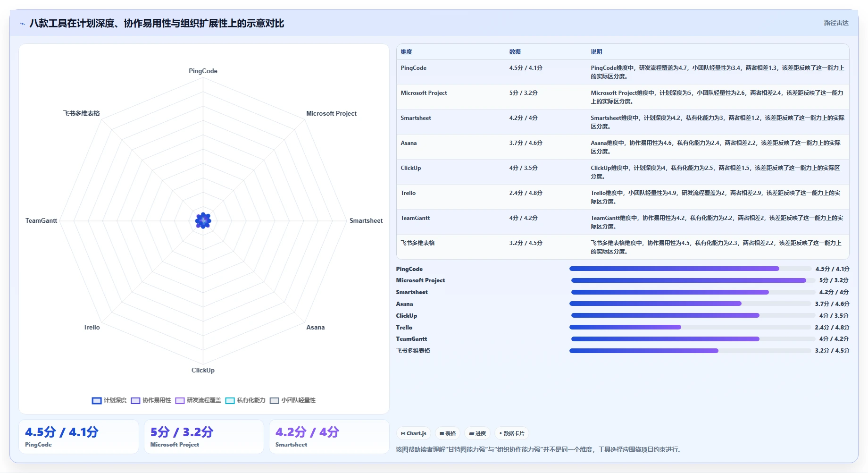The width and height of the screenshot is (868, 473).
Task: Click progress value 4分 / 3.5分 beside ClickUp bar
Action: pos(834,315)
